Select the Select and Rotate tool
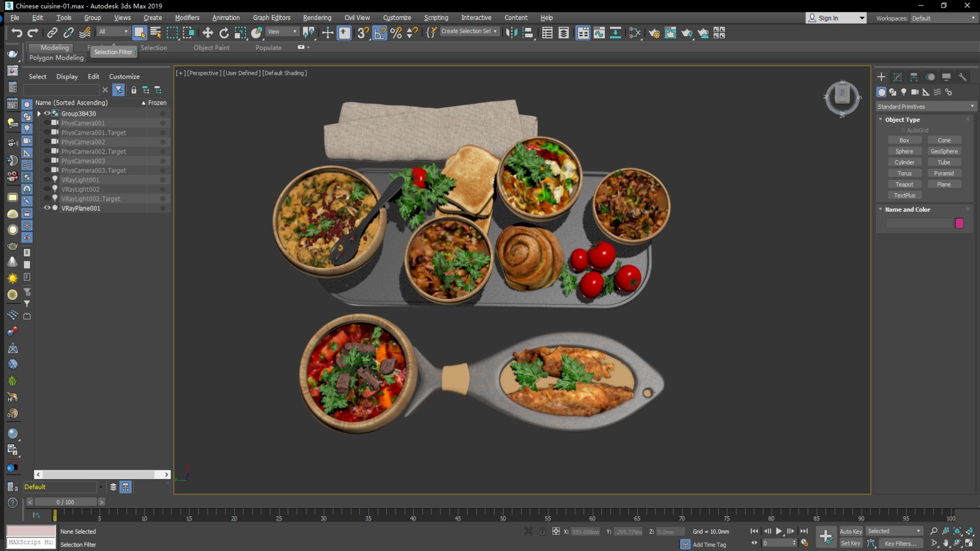 pyautogui.click(x=224, y=33)
